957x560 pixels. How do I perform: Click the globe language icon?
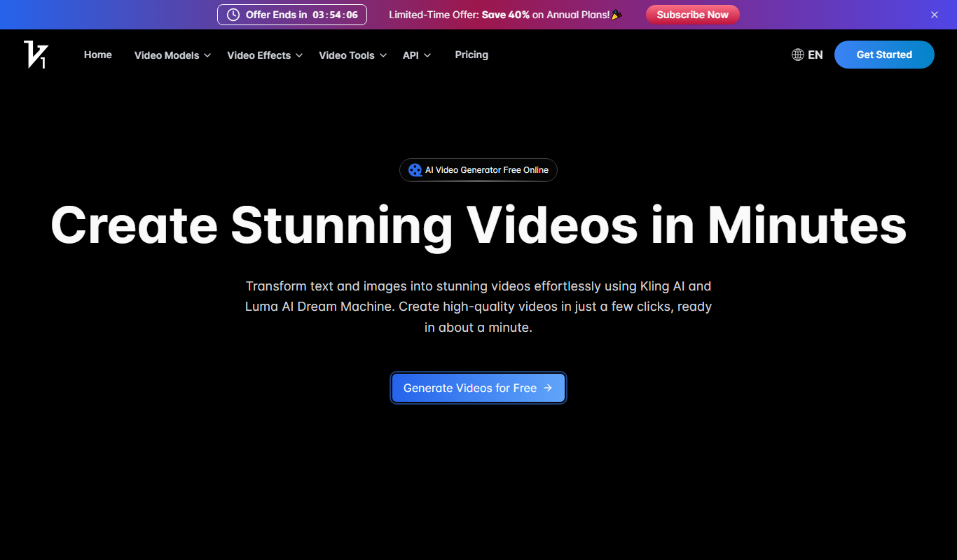pos(797,55)
